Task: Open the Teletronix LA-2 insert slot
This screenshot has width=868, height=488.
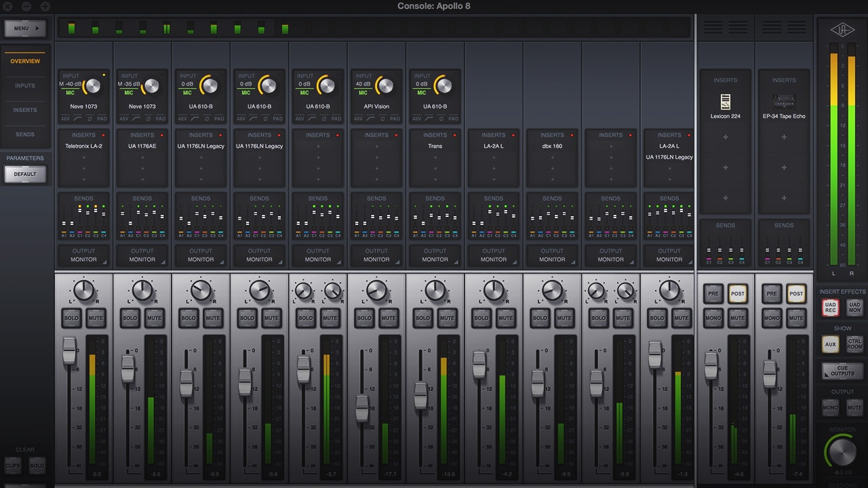Action: 84,146
